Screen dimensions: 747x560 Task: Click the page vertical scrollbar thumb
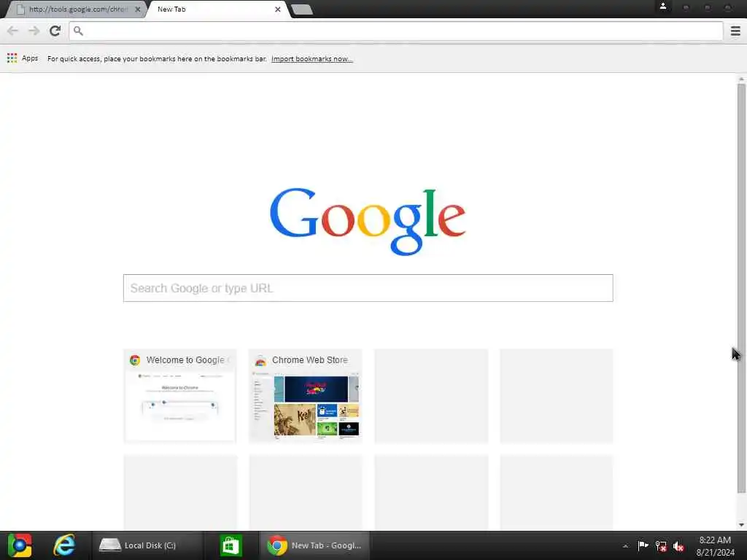click(741, 288)
